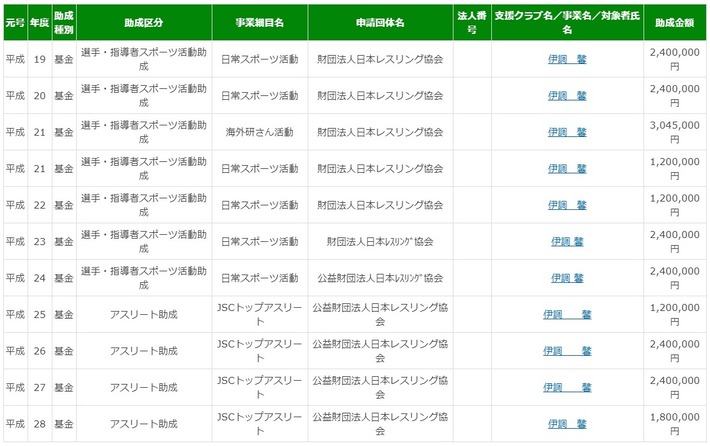Select the year 24 cell
This screenshot has width=710, height=446.
point(39,278)
